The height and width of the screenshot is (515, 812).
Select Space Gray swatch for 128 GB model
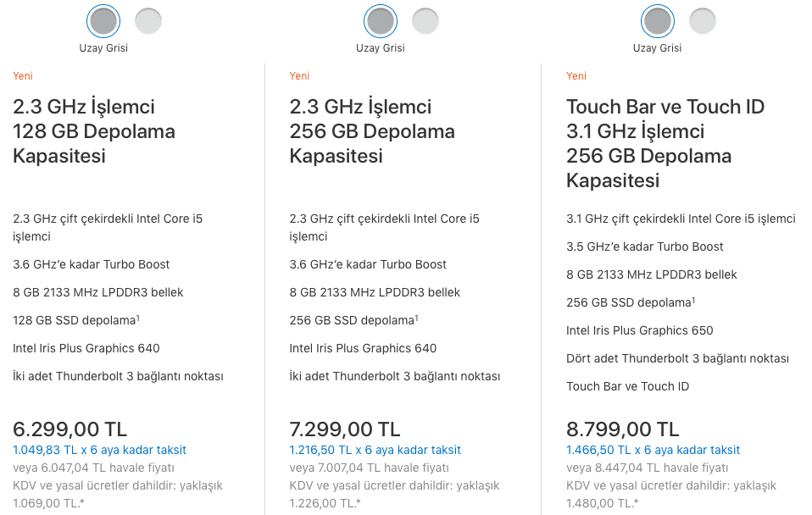(x=103, y=21)
